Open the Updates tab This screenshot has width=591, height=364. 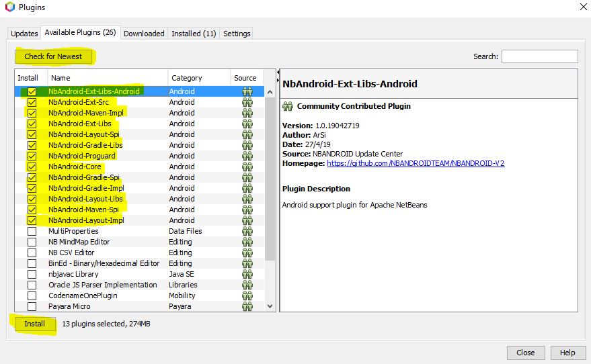tap(24, 34)
